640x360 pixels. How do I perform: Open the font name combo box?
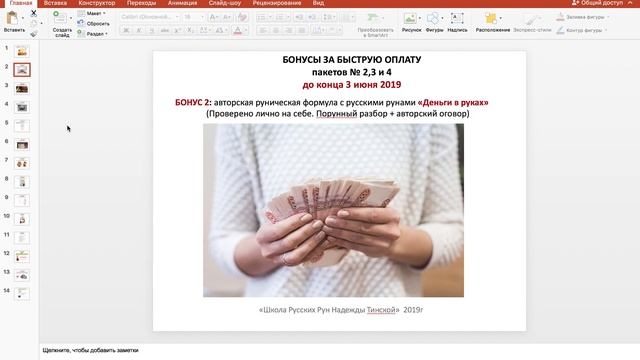tap(149, 17)
